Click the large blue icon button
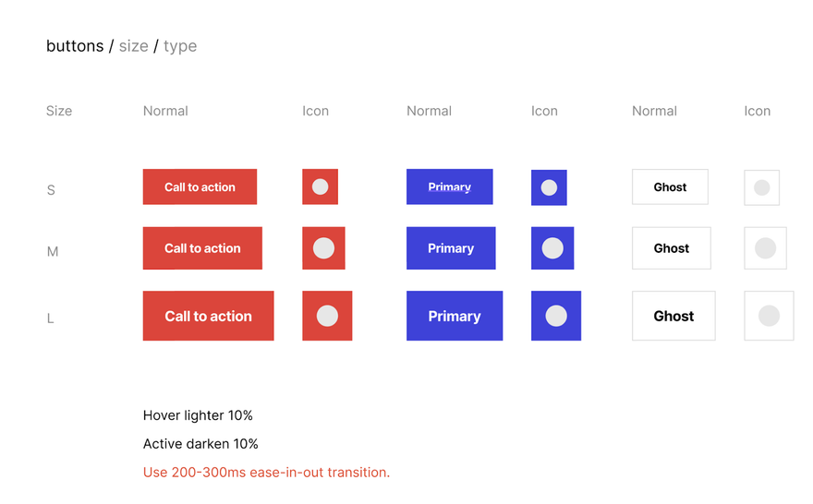This screenshot has height=504, width=813. point(556,316)
